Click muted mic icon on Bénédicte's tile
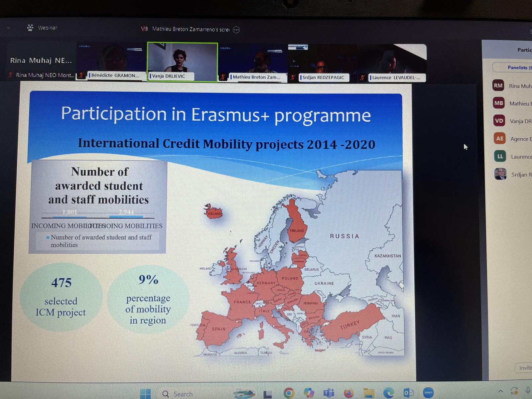 click(x=81, y=75)
